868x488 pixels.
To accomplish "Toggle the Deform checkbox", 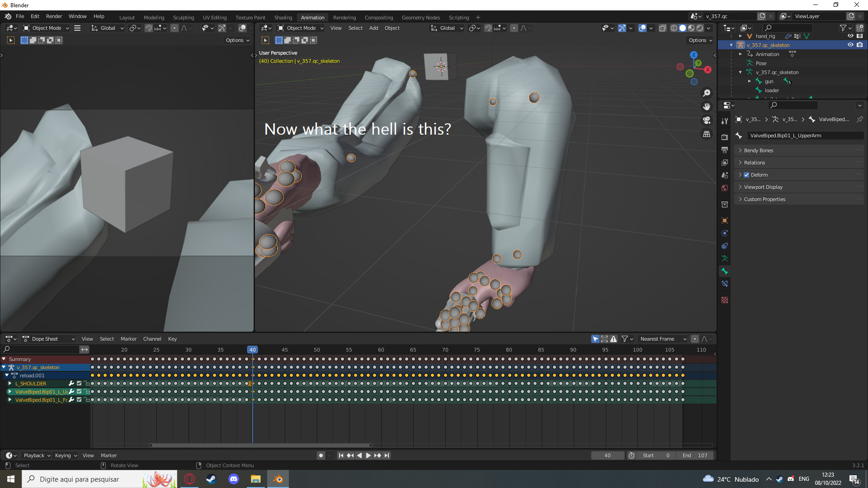I will tap(746, 175).
